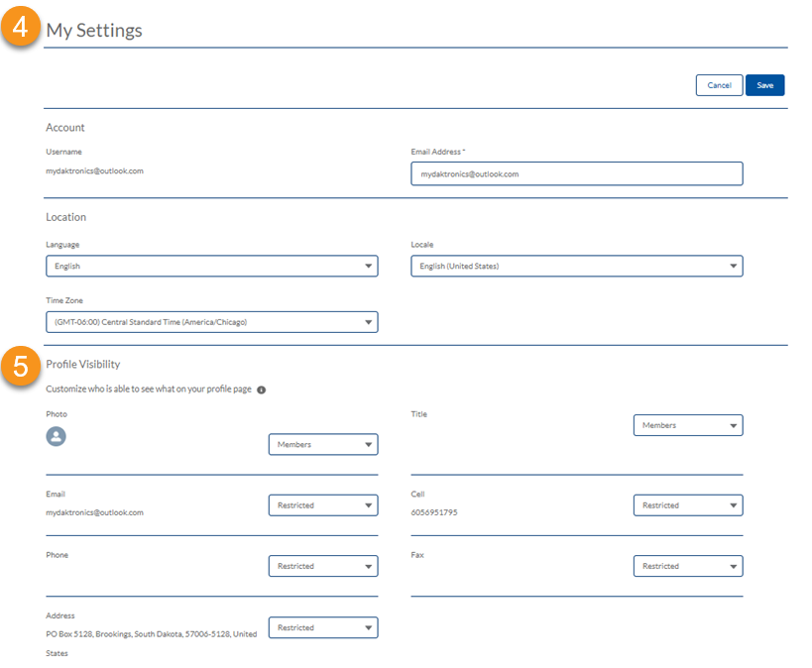Save the settings changes

click(x=764, y=85)
